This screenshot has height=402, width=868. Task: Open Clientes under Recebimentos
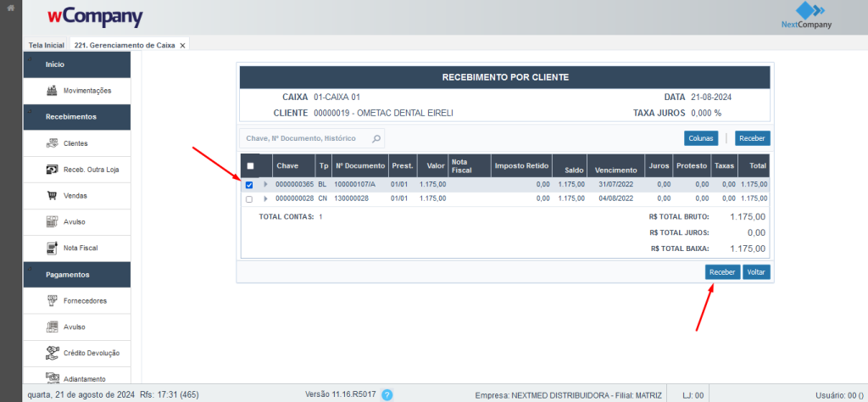tap(77, 143)
